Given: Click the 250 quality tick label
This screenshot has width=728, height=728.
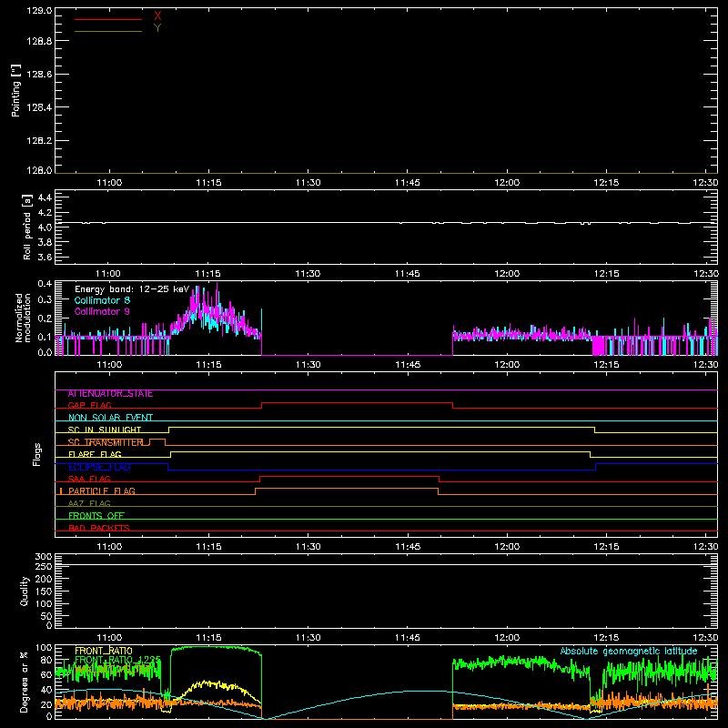Looking at the screenshot, I should [x=43, y=566].
